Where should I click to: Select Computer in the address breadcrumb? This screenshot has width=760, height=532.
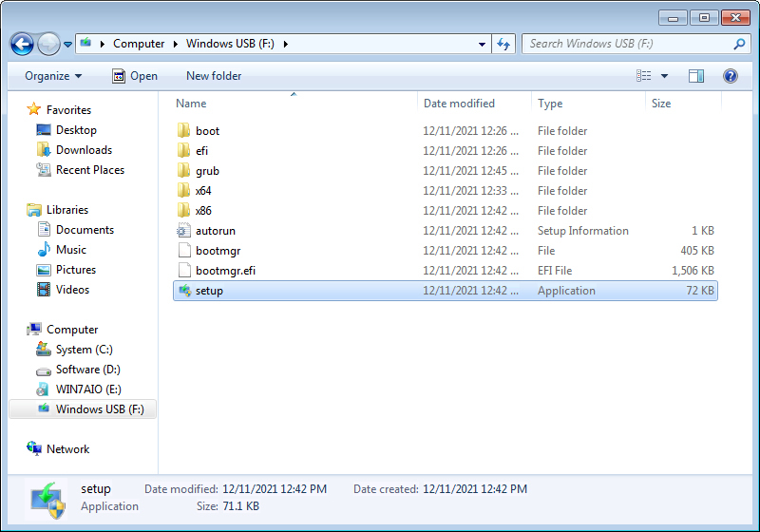(x=139, y=44)
